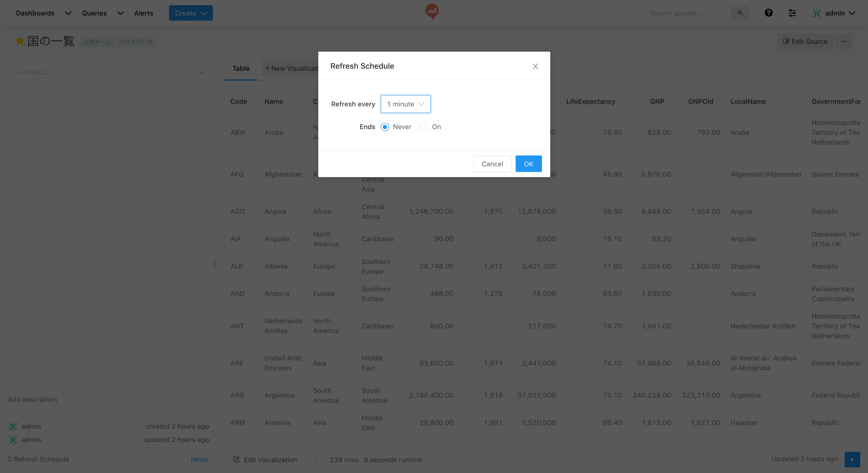Switch to the Table tab

coord(241,68)
